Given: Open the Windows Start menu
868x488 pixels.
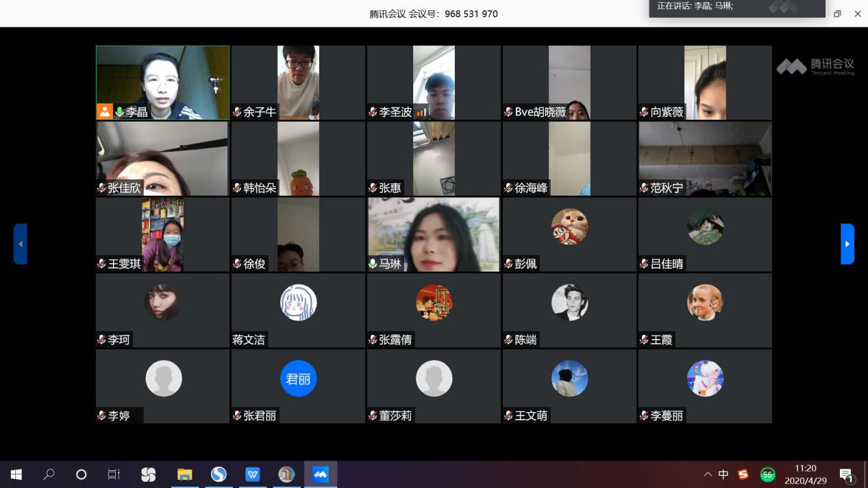Looking at the screenshot, I should pyautogui.click(x=16, y=474).
